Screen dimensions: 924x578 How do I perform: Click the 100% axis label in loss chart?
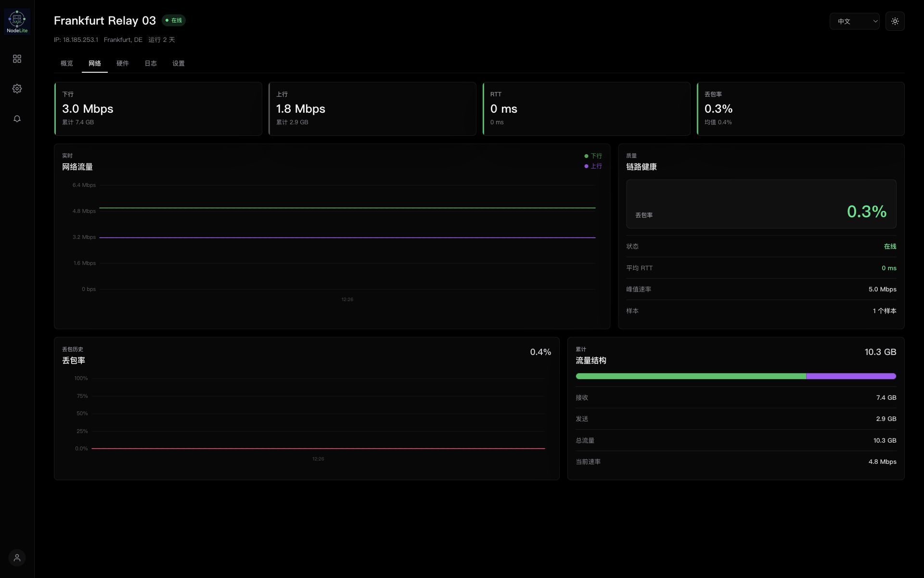point(81,379)
